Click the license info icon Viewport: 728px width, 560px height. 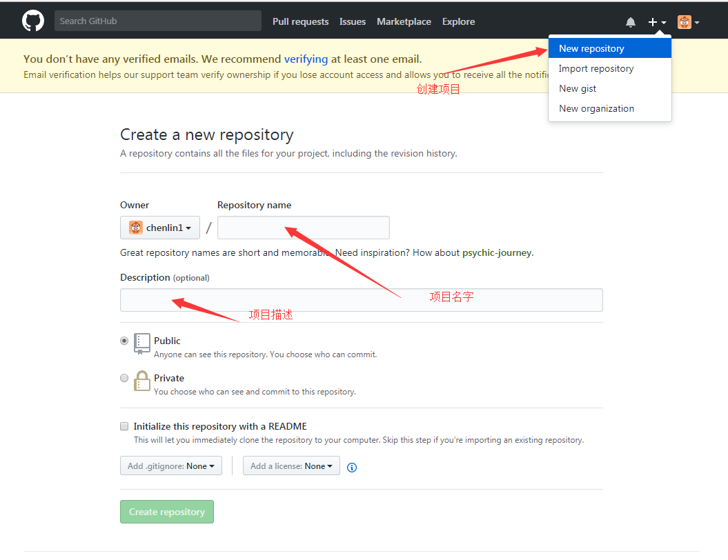click(352, 467)
